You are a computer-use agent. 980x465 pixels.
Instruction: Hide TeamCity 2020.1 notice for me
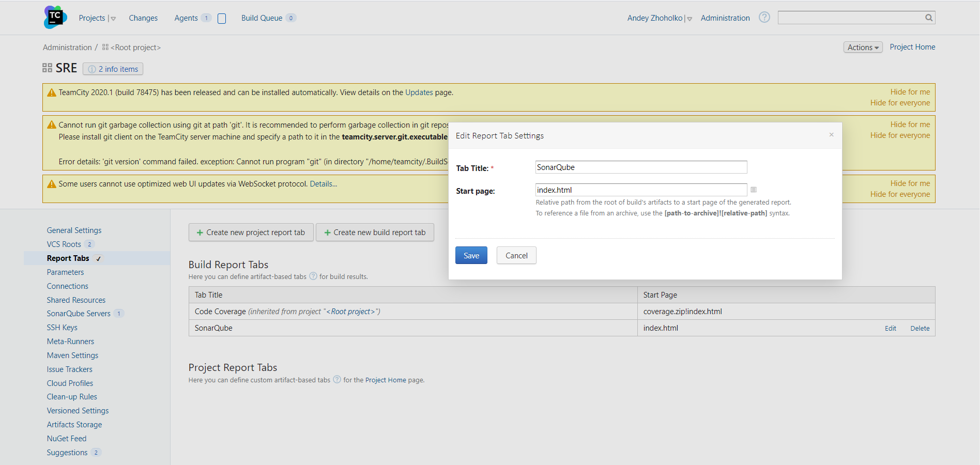pos(910,92)
